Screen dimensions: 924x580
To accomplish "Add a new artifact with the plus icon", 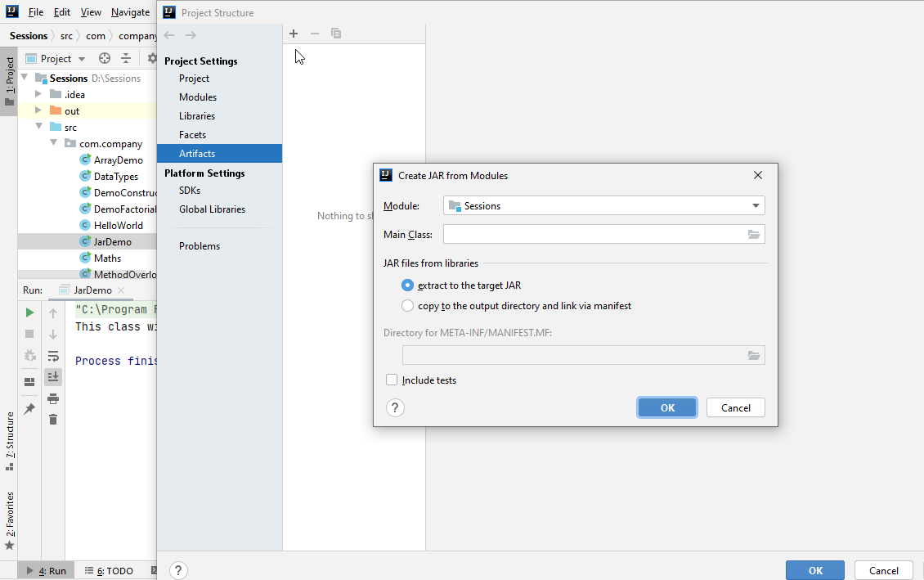I will point(294,34).
